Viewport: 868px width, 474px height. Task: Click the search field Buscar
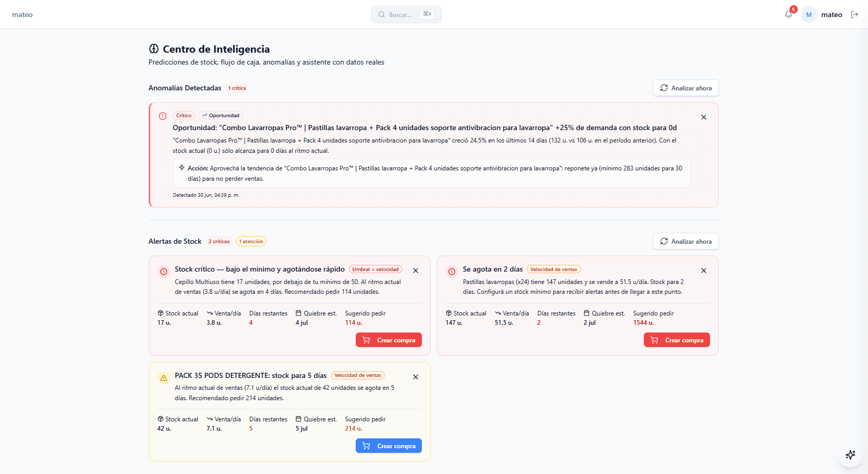pyautogui.click(x=406, y=14)
